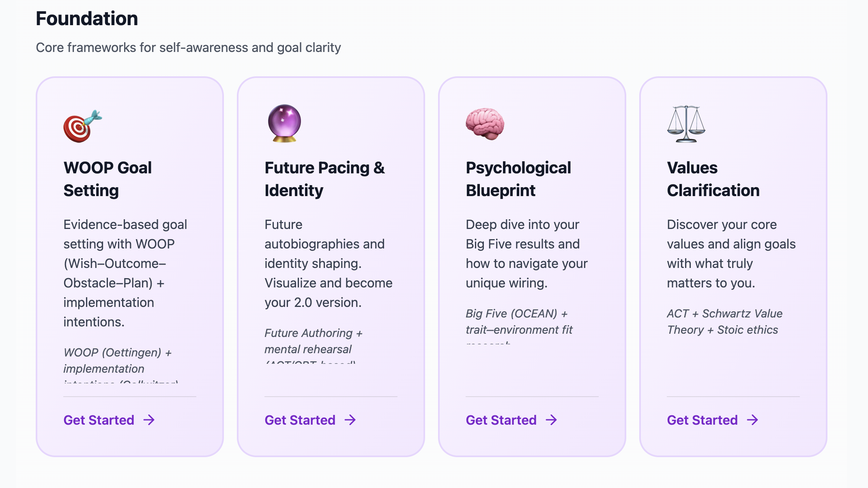Click the balance scales emoji icon
The width and height of the screenshot is (868, 488).
pyautogui.click(x=686, y=124)
